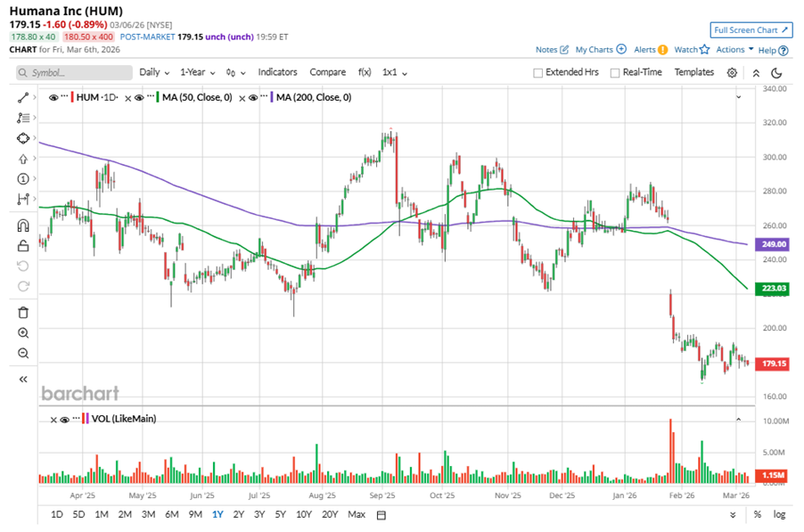Image resolution: width=804 pixels, height=532 pixels.
Task: Toggle the lock drawings icon
Action: pyautogui.click(x=23, y=246)
